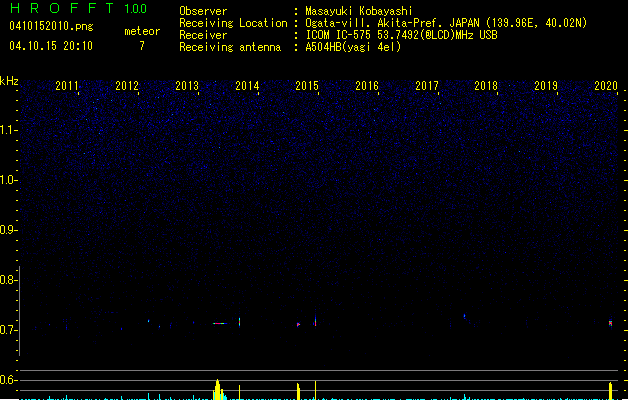Click the 0.8 kHz axis label
The height and width of the screenshot is (400, 629).
9,280
